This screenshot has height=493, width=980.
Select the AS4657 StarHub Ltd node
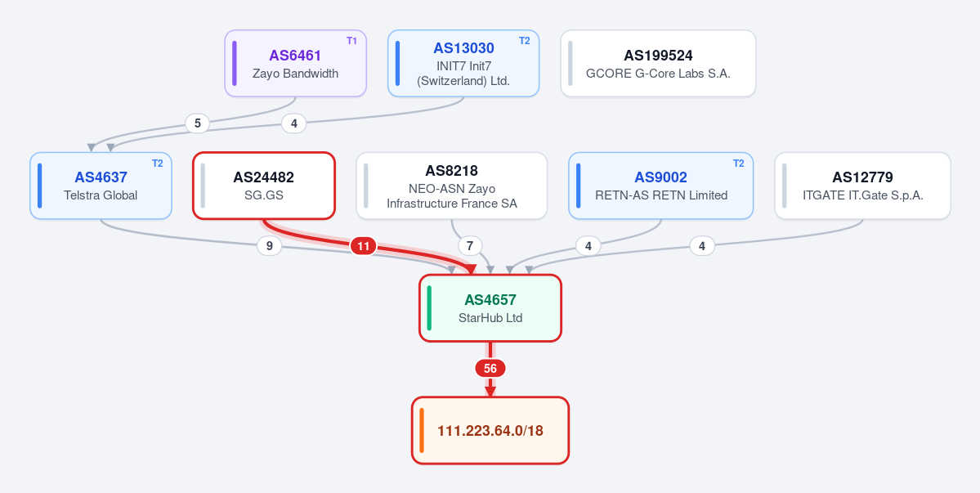[490, 308]
